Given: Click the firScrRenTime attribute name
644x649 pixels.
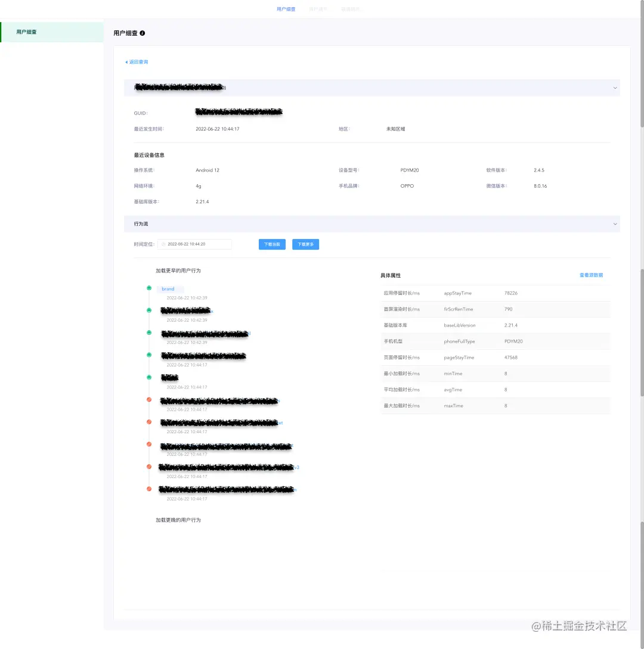Looking at the screenshot, I should pyautogui.click(x=458, y=309).
